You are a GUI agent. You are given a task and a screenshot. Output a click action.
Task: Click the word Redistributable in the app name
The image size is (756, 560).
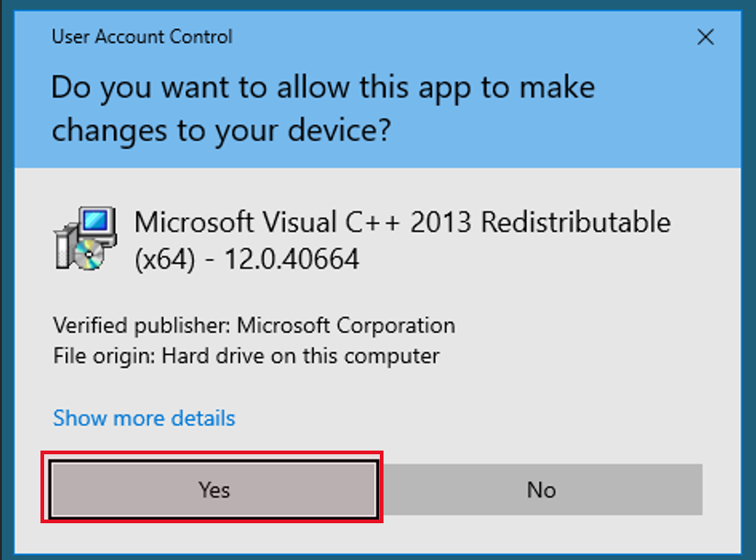[x=576, y=223]
